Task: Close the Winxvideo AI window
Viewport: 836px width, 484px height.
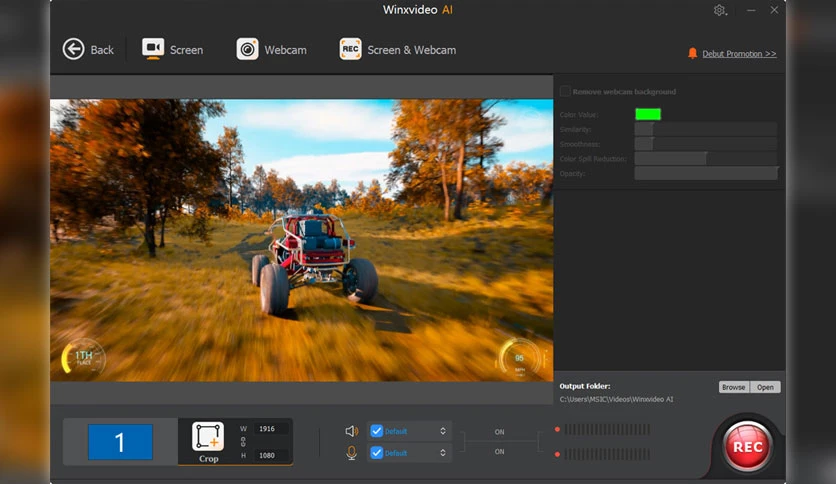Action: point(774,10)
